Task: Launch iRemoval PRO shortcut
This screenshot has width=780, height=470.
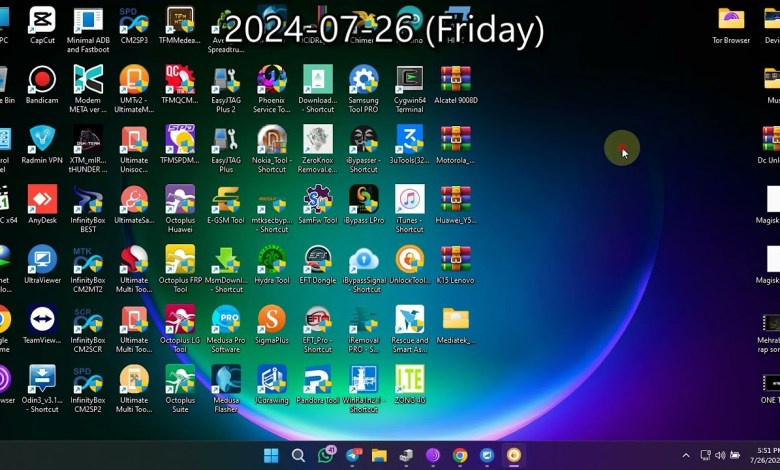Action: [364, 319]
